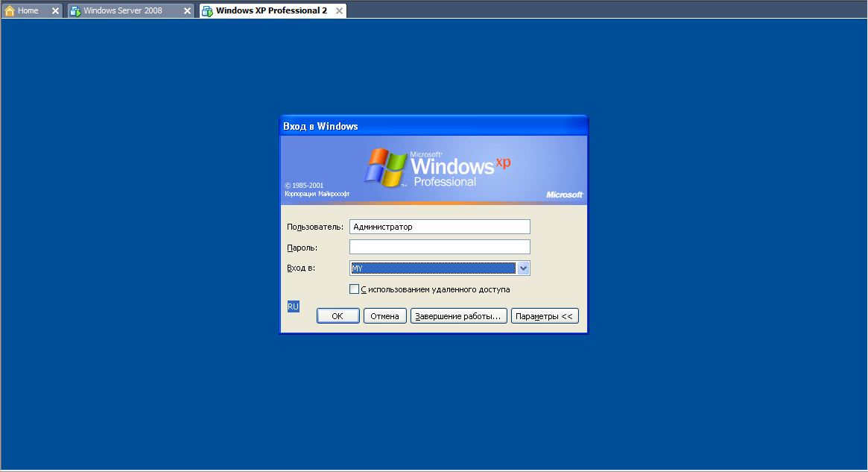The height and width of the screenshot is (472, 868).
Task: Select the Windows XP Professional 2 tab
Action: click(271, 10)
